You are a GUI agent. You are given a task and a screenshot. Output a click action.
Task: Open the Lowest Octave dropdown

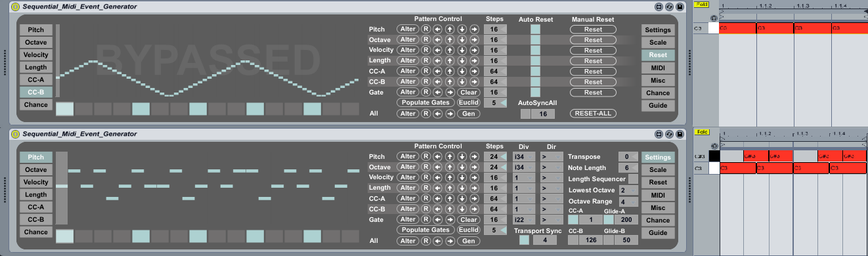click(628, 190)
